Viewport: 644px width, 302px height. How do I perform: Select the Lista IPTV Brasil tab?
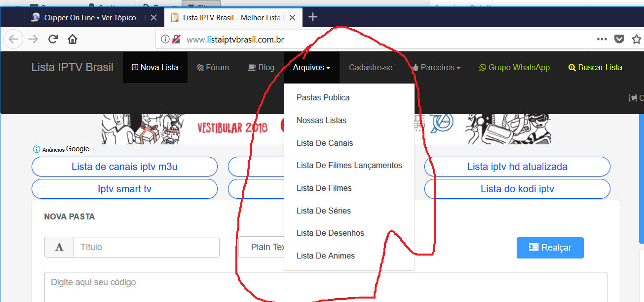(x=233, y=18)
